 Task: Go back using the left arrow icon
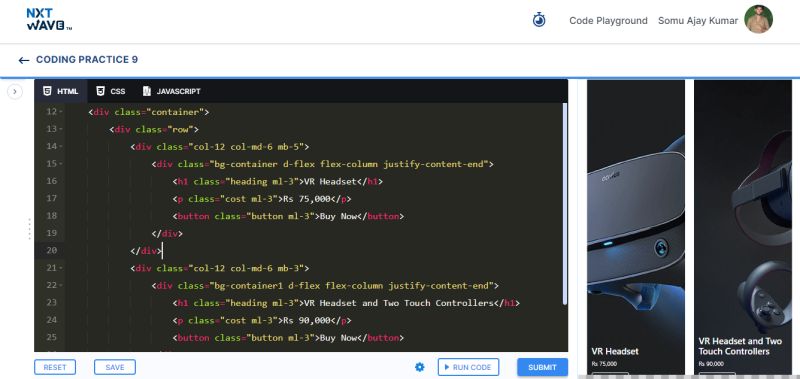pyautogui.click(x=23, y=60)
